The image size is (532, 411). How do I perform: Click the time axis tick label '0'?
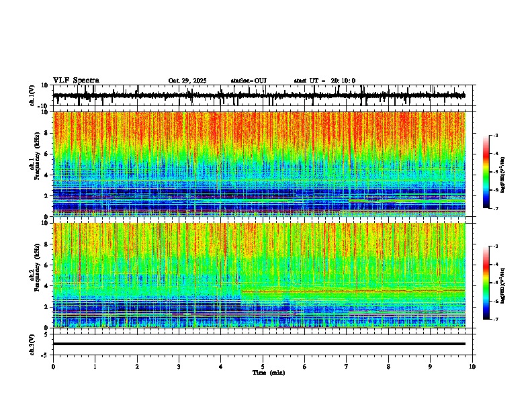[53, 367]
